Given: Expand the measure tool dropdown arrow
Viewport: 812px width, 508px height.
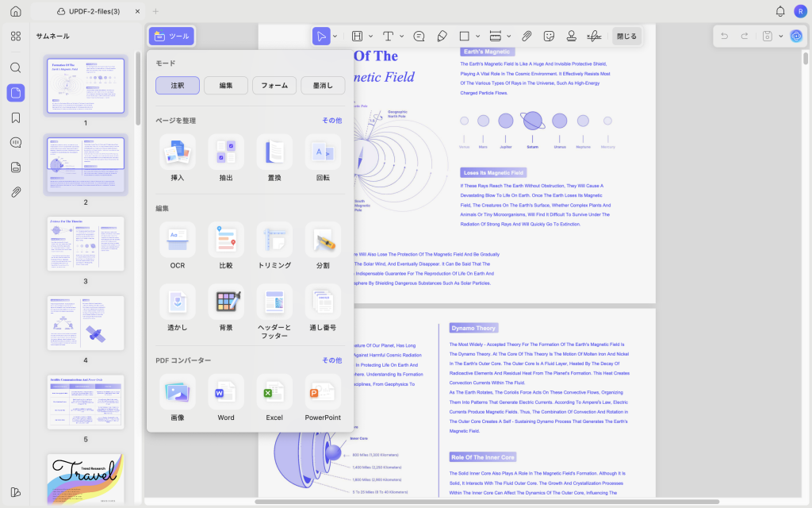Looking at the screenshot, I should click(x=509, y=37).
